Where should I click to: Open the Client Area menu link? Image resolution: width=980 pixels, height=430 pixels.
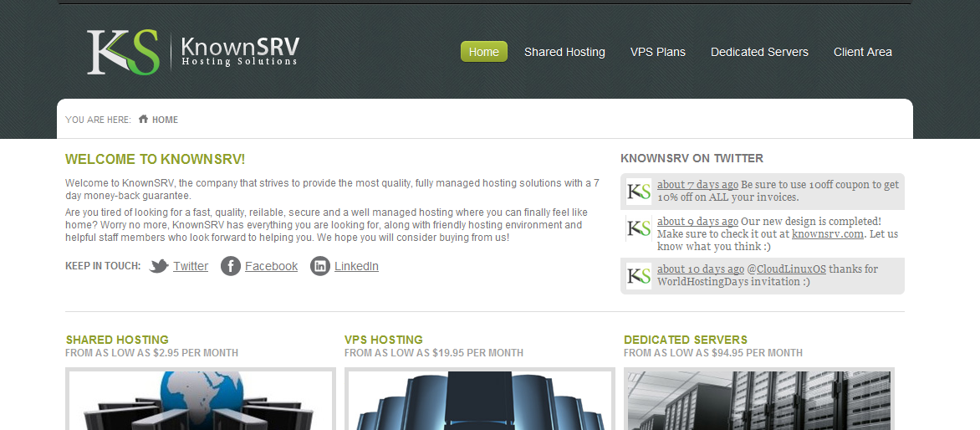(x=862, y=52)
